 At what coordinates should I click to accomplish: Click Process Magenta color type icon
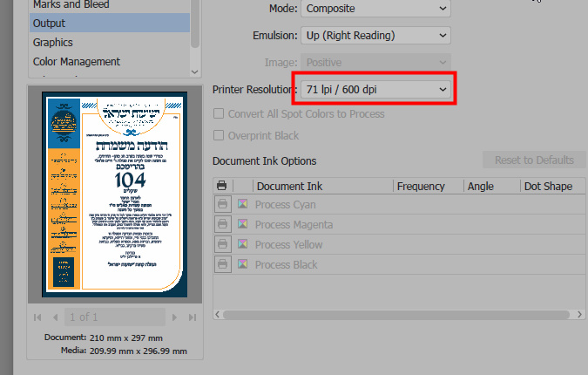point(243,224)
